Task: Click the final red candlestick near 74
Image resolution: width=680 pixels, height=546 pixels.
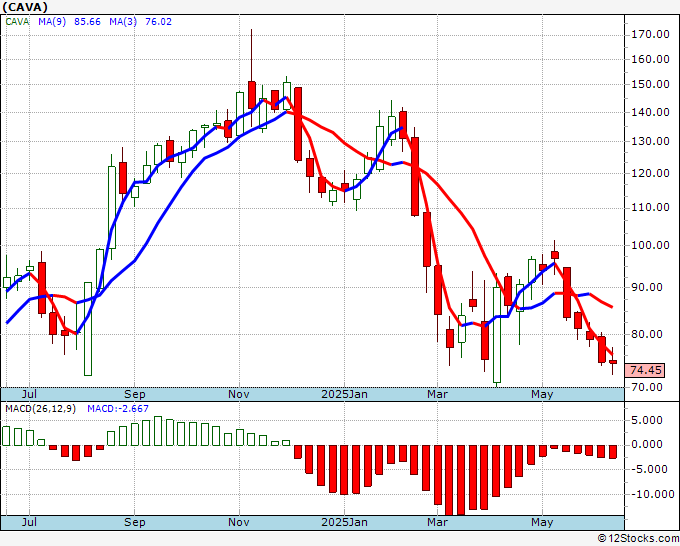Action: click(613, 362)
